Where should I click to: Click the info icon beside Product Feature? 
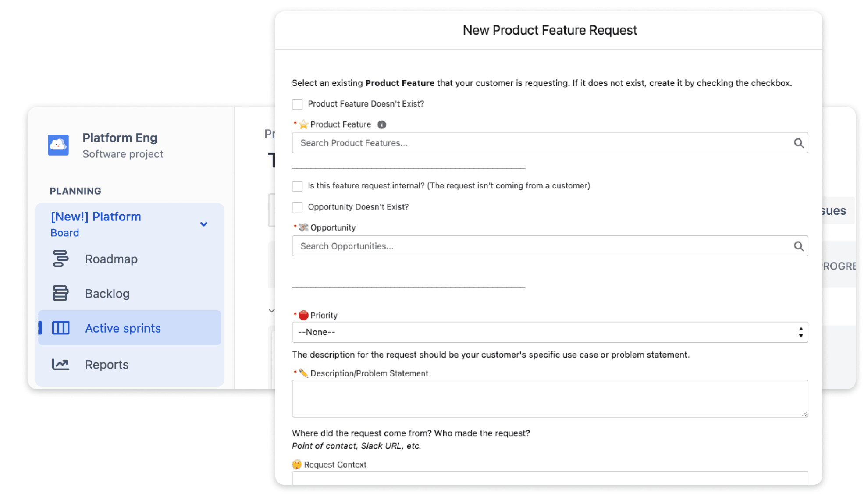(x=382, y=124)
